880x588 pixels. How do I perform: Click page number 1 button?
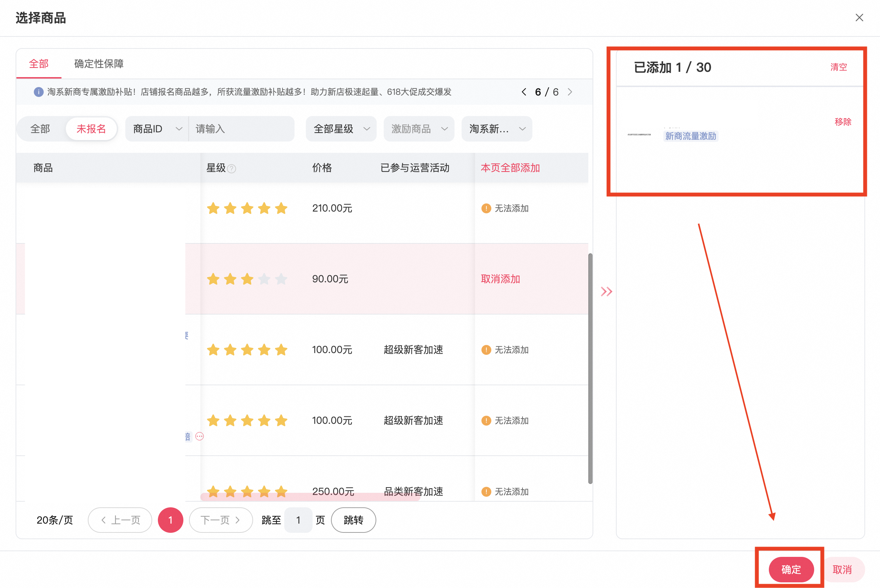(x=170, y=520)
